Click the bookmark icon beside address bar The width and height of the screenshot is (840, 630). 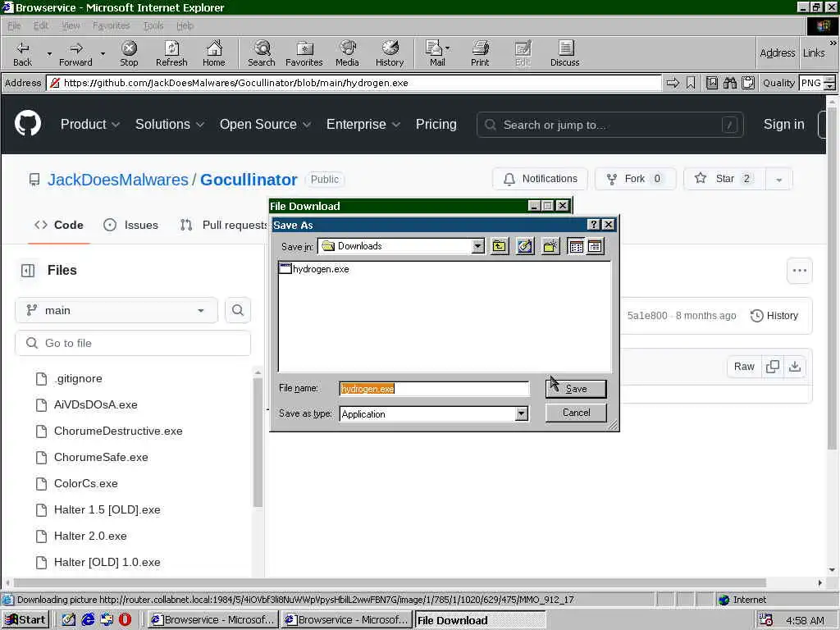(691, 83)
